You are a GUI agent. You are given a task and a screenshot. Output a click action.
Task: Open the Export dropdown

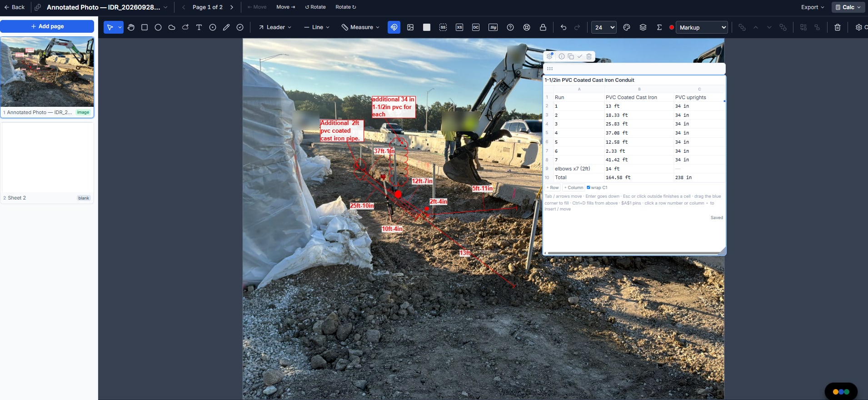[x=813, y=7]
